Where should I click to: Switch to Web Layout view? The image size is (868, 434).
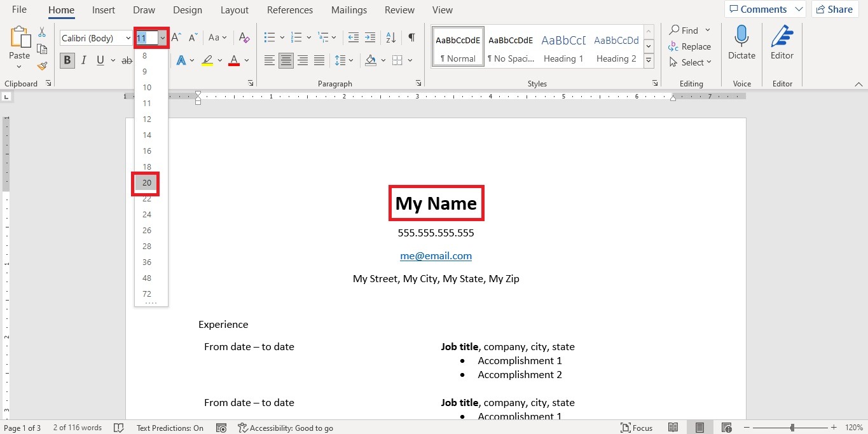pos(726,428)
